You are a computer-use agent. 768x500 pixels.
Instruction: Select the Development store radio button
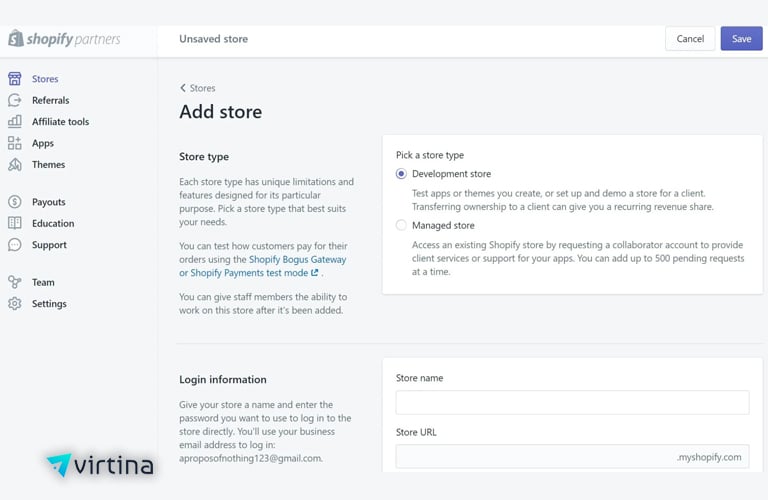[x=401, y=174]
